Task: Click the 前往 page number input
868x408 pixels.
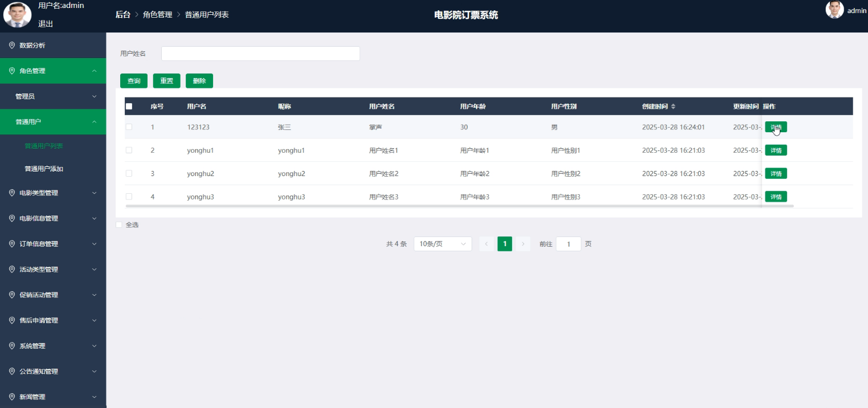Action: [568, 244]
